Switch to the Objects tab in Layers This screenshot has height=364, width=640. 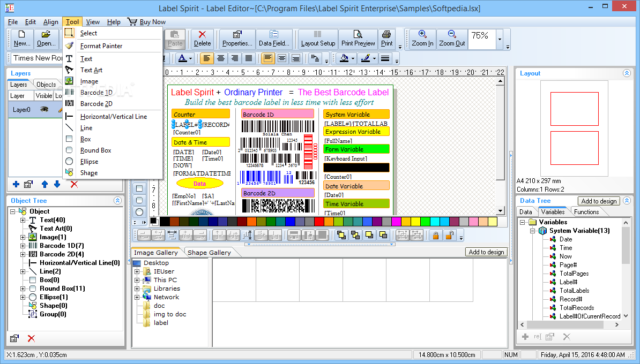point(46,85)
